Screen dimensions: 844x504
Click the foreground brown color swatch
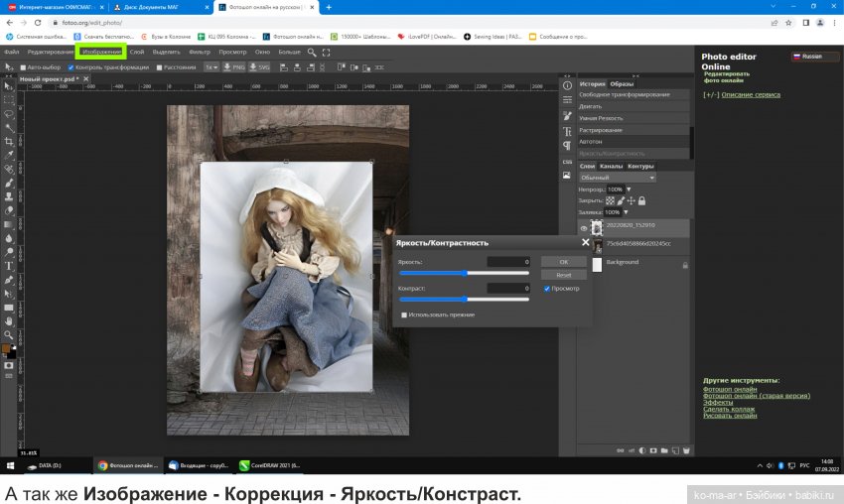coord(6,348)
